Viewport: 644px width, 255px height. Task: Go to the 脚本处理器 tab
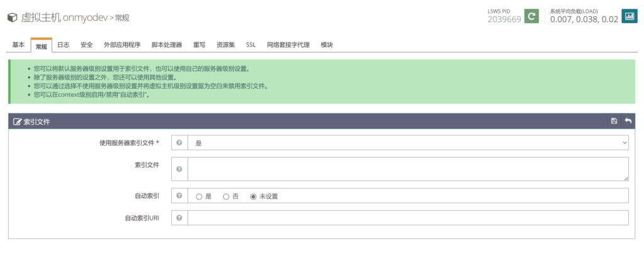point(167,45)
